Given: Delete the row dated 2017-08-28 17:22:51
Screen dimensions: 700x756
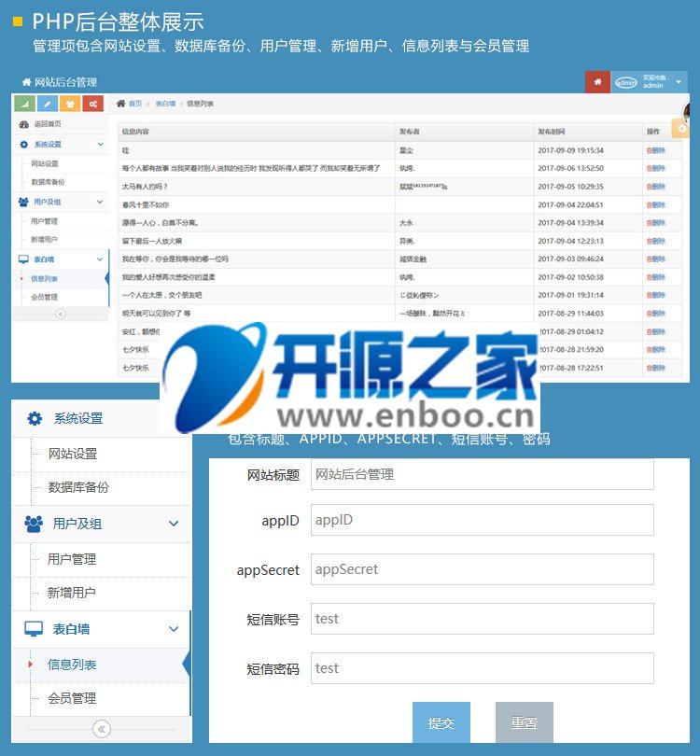Looking at the screenshot, I should point(656,369).
